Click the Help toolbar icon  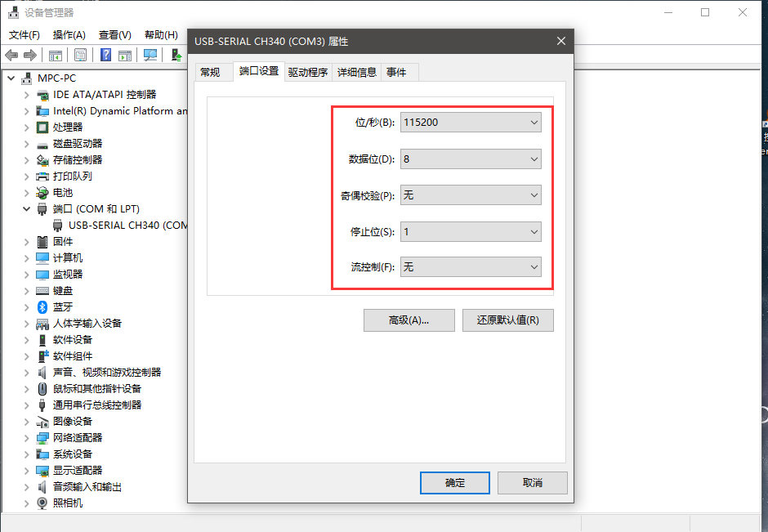click(x=106, y=55)
